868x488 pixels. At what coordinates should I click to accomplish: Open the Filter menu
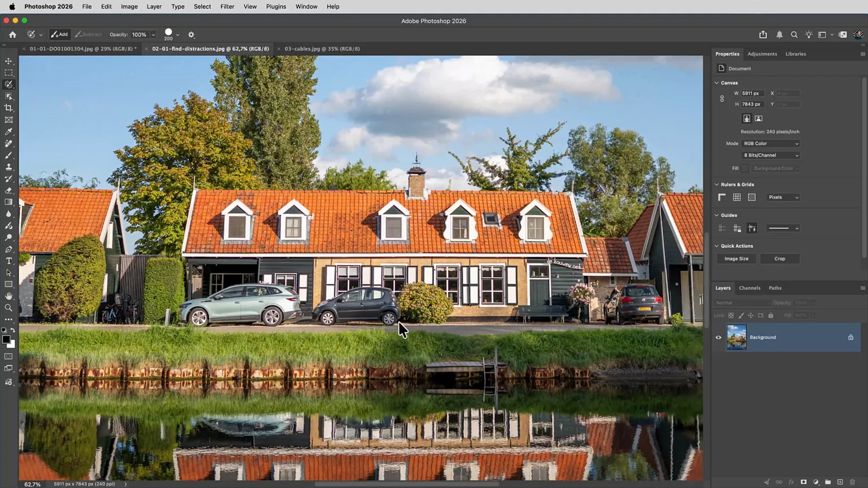click(227, 7)
